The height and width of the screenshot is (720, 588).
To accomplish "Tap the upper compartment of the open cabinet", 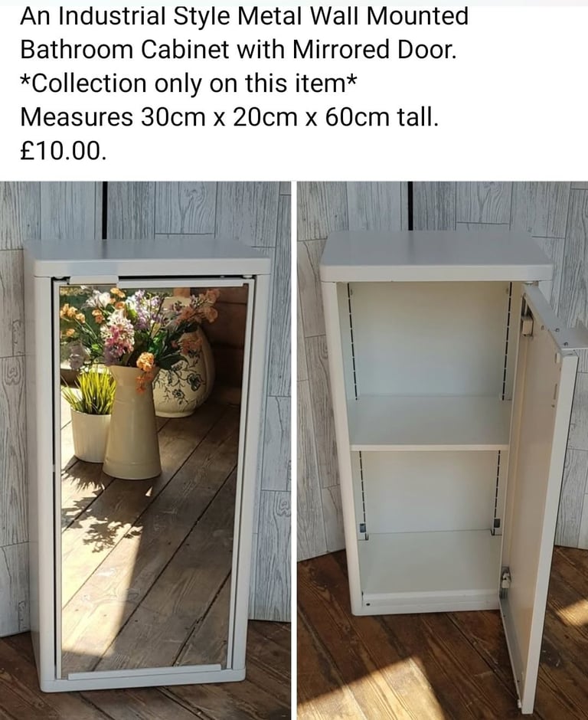I will tap(430, 340).
